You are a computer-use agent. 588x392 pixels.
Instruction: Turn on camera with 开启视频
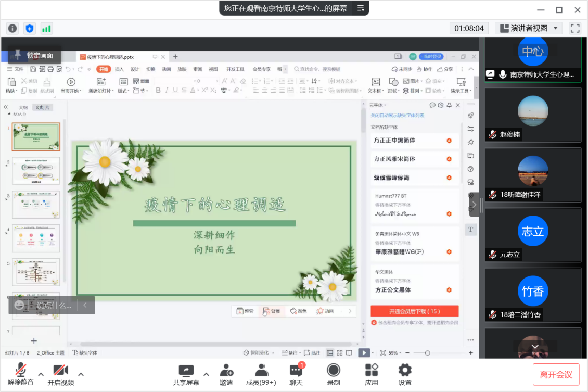[60, 375]
